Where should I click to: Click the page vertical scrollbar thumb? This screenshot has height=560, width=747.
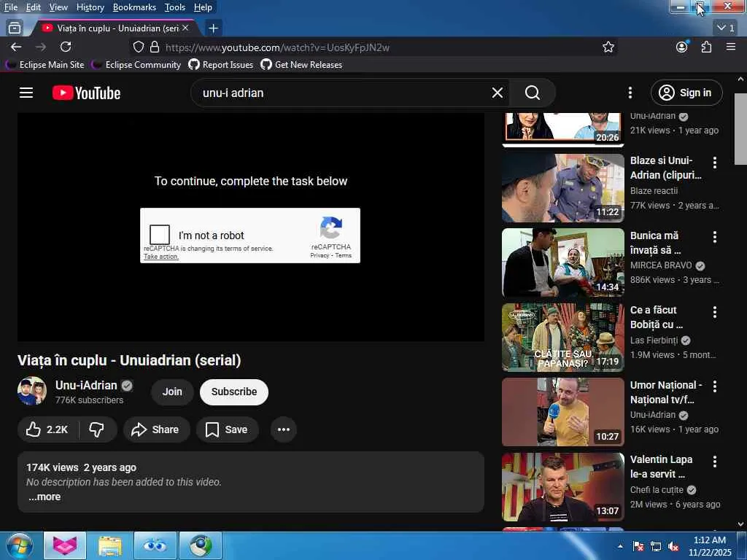740,129
